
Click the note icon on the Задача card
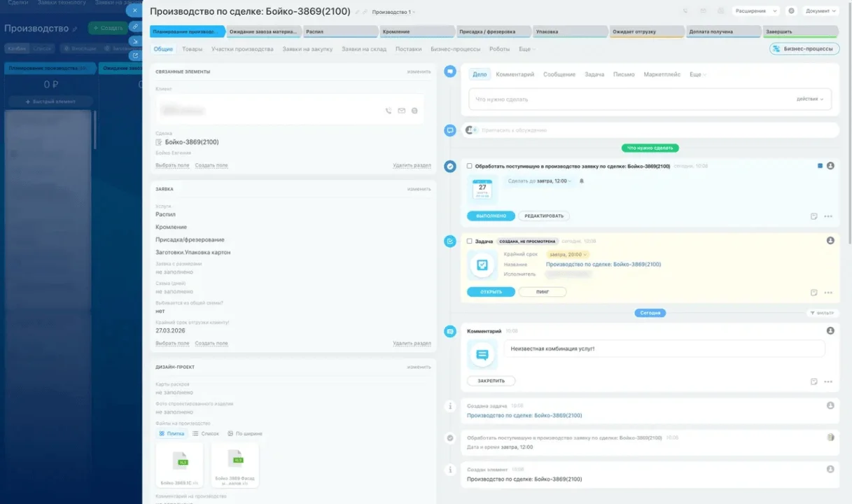[813, 293]
